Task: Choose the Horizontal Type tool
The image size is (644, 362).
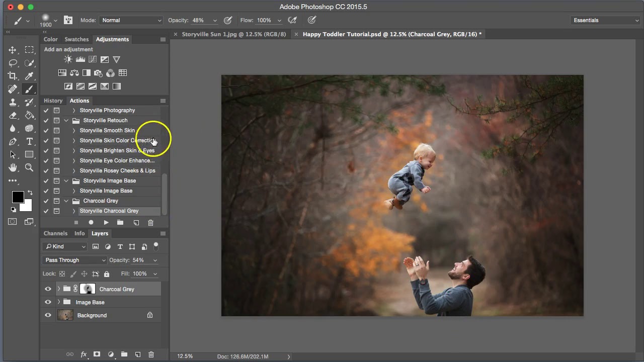Action: pos(29,141)
